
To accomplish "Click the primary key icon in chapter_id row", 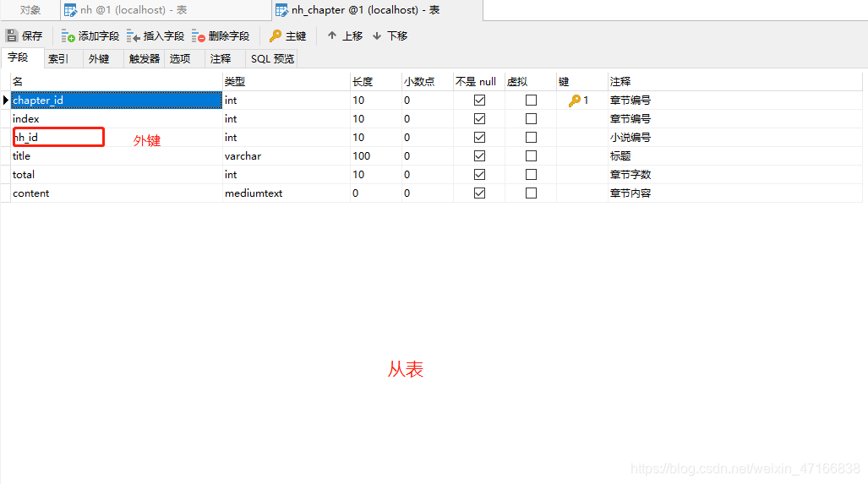I will pos(574,101).
